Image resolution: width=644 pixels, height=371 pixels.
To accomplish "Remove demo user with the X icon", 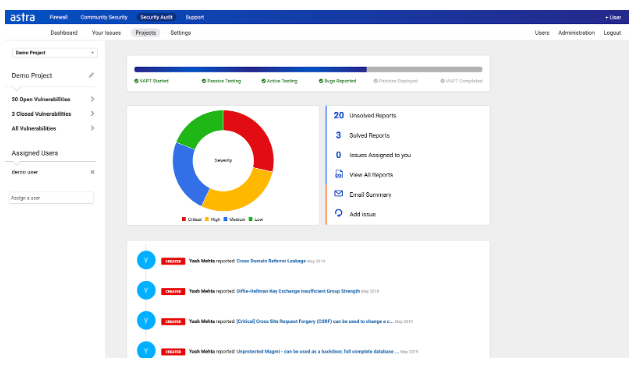I will (92, 172).
